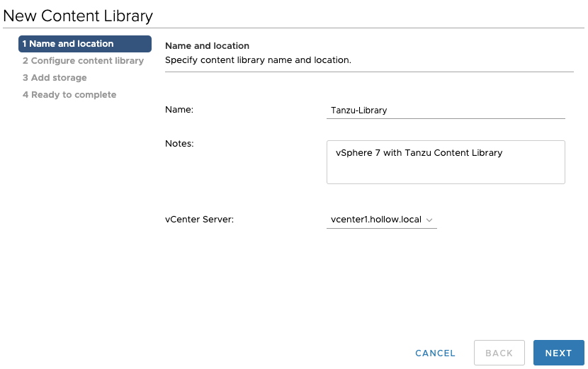Click the chevron arrow beside vcenter1.hollow.local

pos(429,220)
